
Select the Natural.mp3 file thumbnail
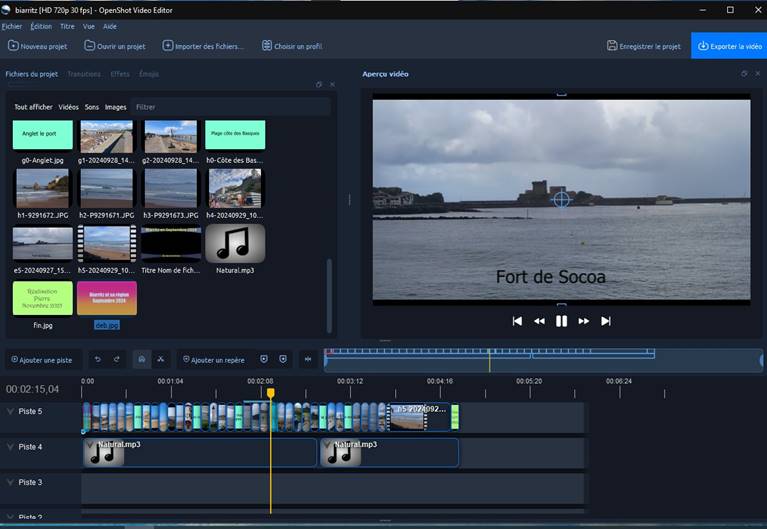coord(234,244)
